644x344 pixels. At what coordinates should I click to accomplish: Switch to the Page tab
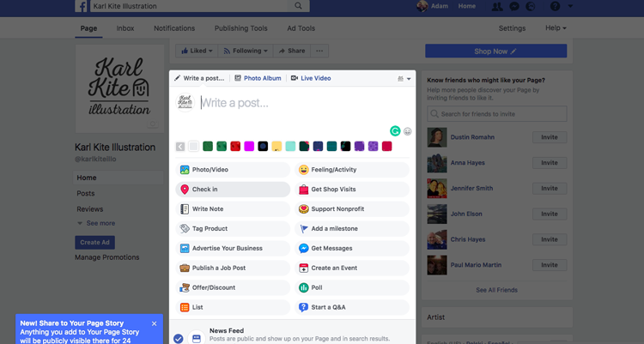pos(88,28)
